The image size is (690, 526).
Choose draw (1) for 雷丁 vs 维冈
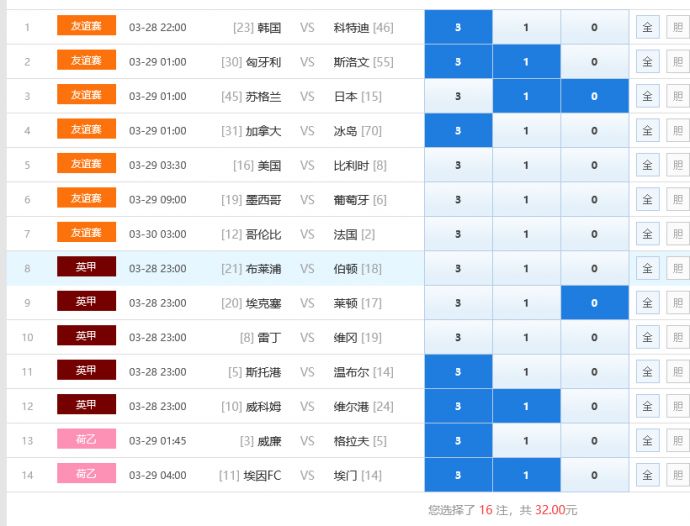(526, 338)
